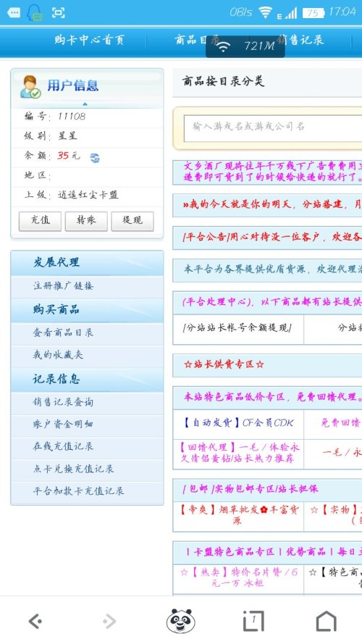Tap the Wi-Fi icon in the status bar
Viewport: 362px width, 644px height.
click(x=265, y=12)
